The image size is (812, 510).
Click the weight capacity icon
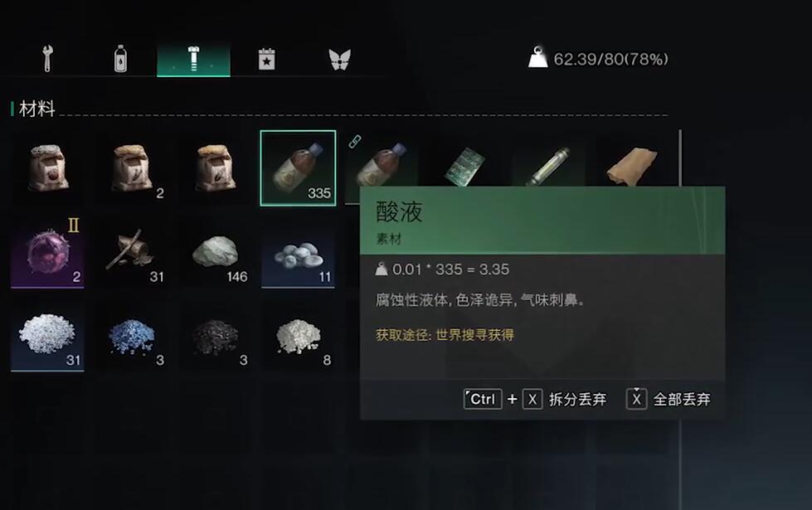(x=538, y=57)
